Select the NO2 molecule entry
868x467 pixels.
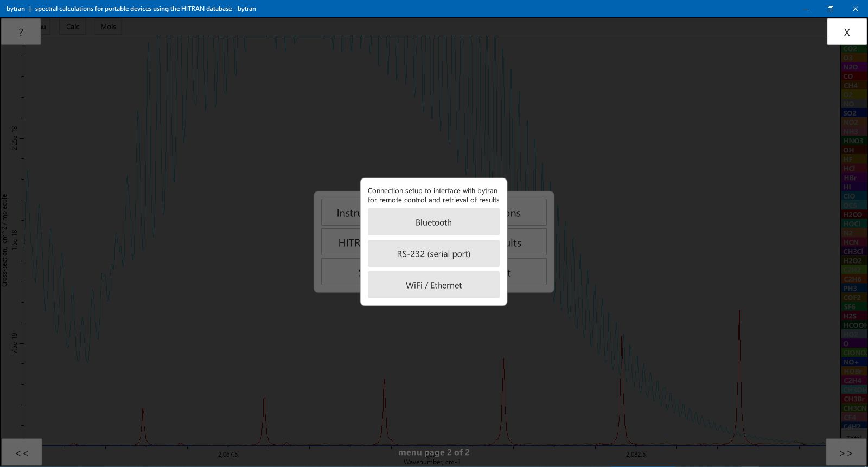point(854,123)
